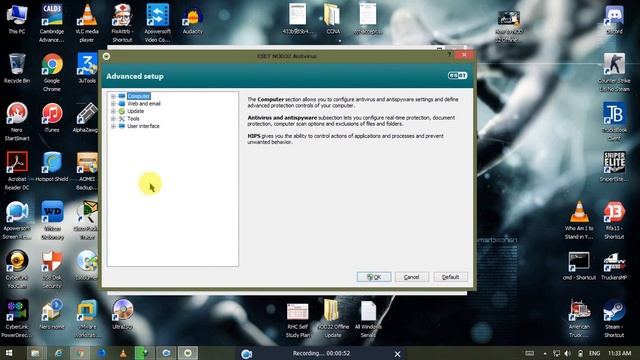This screenshot has width=640, height=360.
Task: Click the ENG language indicator
Action: [595, 353]
